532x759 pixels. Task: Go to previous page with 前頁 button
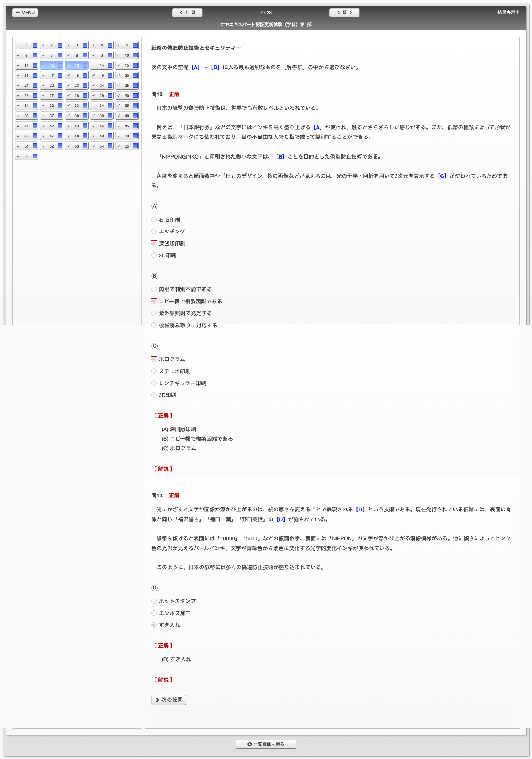[x=187, y=13]
